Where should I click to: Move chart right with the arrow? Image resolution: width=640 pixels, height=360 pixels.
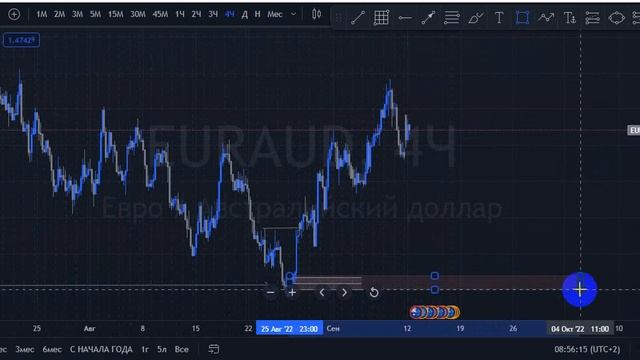click(x=344, y=292)
